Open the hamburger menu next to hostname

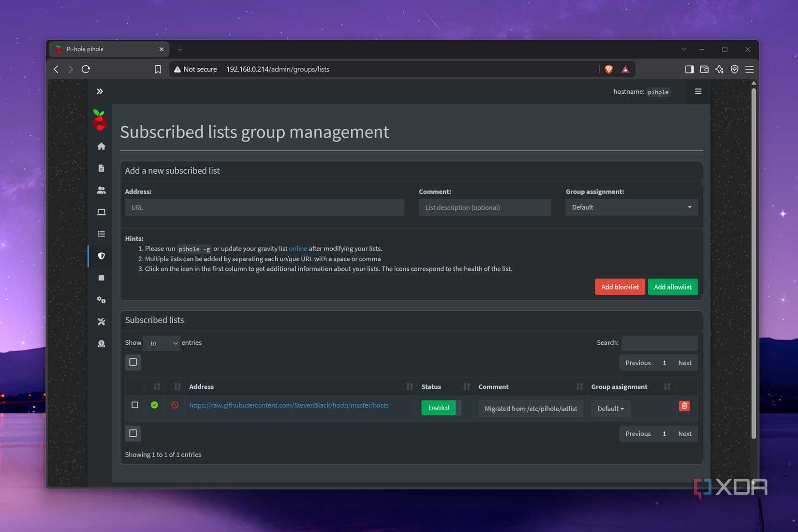[x=698, y=91]
